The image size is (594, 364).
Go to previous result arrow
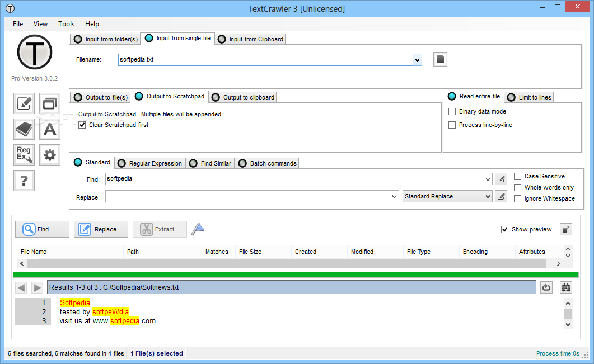click(21, 287)
